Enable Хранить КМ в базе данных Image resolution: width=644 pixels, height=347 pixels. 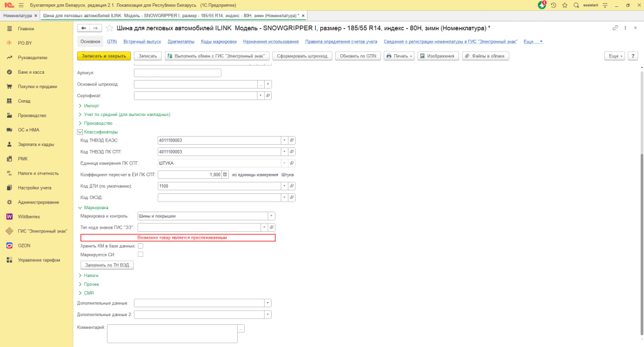click(140, 246)
